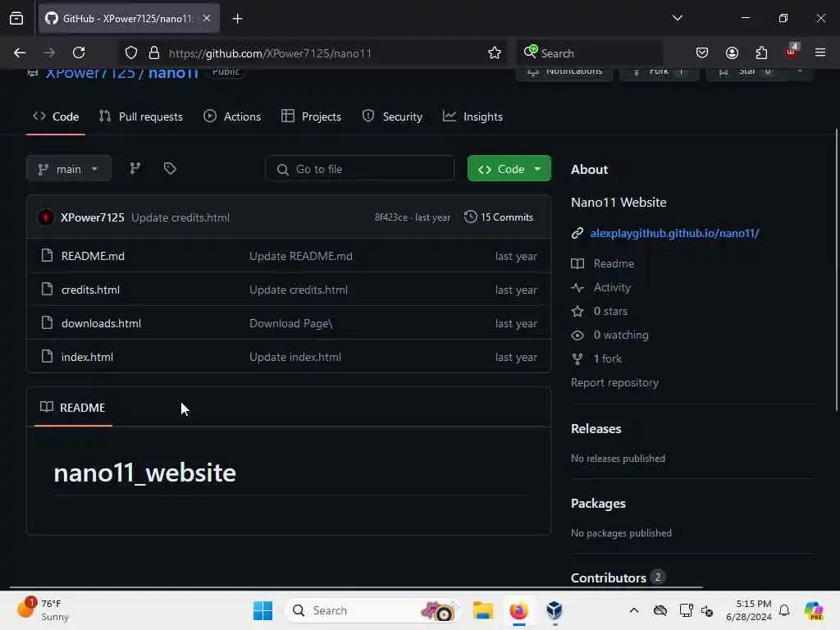Viewport: 840px width, 630px height.
Task: Open the Firefox account icon
Action: coord(732,52)
